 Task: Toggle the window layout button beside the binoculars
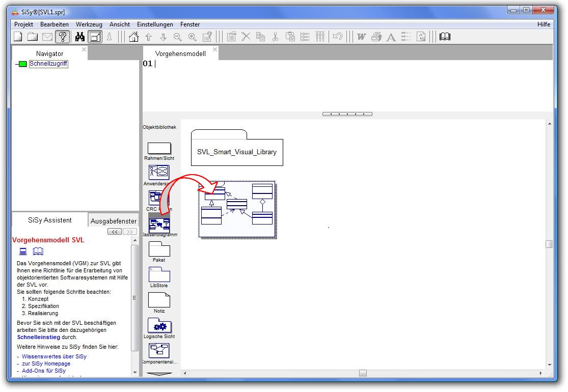click(x=95, y=37)
